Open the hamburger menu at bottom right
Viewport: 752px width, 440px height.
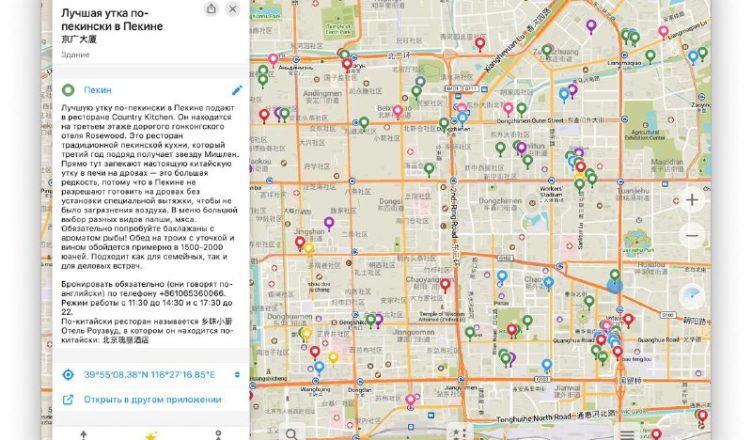(x=627, y=434)
